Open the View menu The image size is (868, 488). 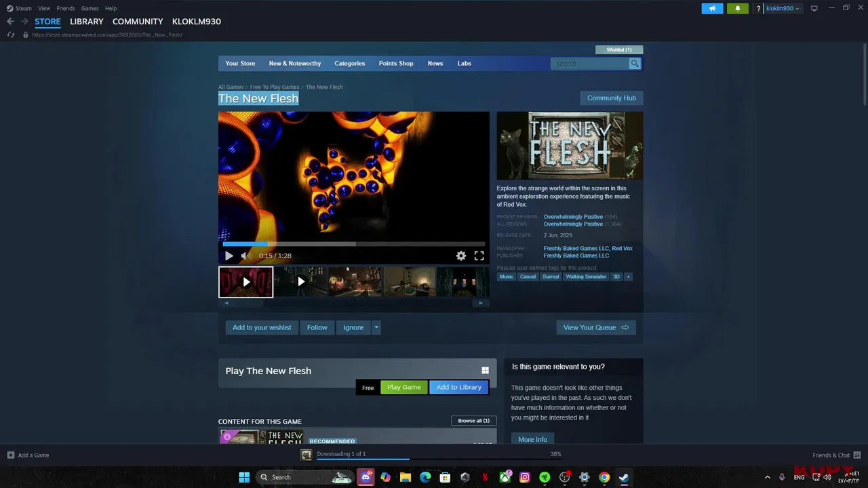click(x=44, y=8)
